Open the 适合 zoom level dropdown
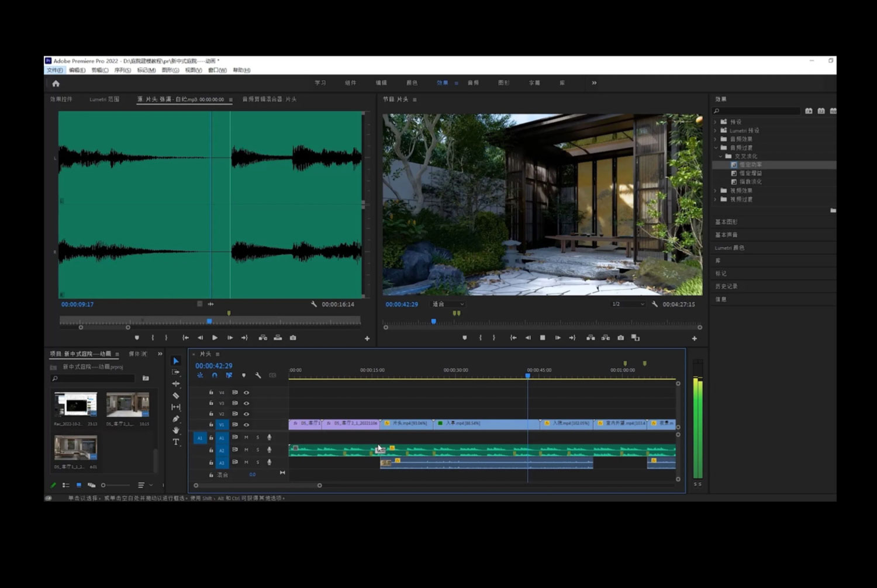 click(448, 305)
